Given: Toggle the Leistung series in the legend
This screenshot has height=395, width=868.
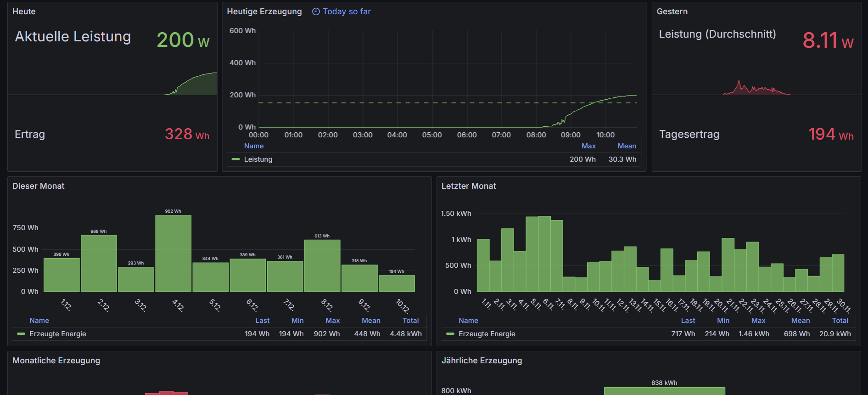Looking at the screenshot, I should (x=258, y=159).
